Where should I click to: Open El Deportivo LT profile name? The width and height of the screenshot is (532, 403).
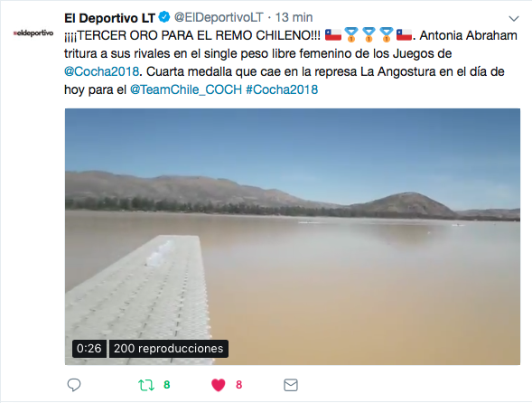(x=109, y=18)
